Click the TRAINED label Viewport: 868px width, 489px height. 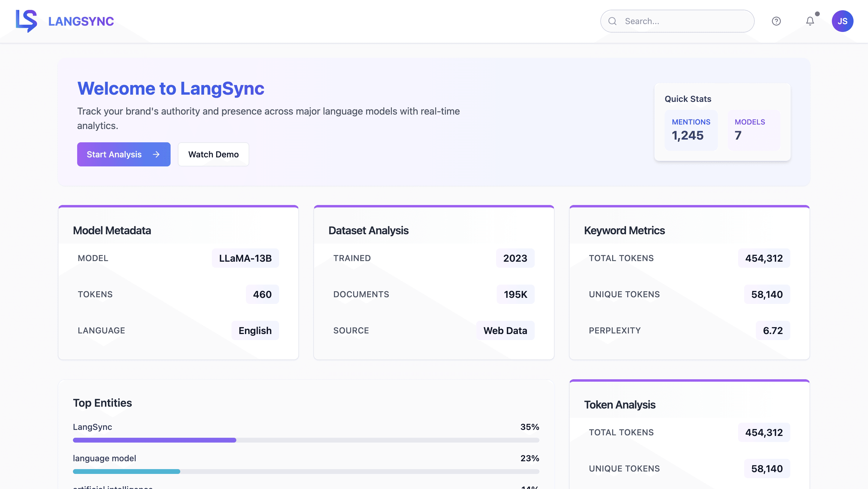tap(352, 258)
